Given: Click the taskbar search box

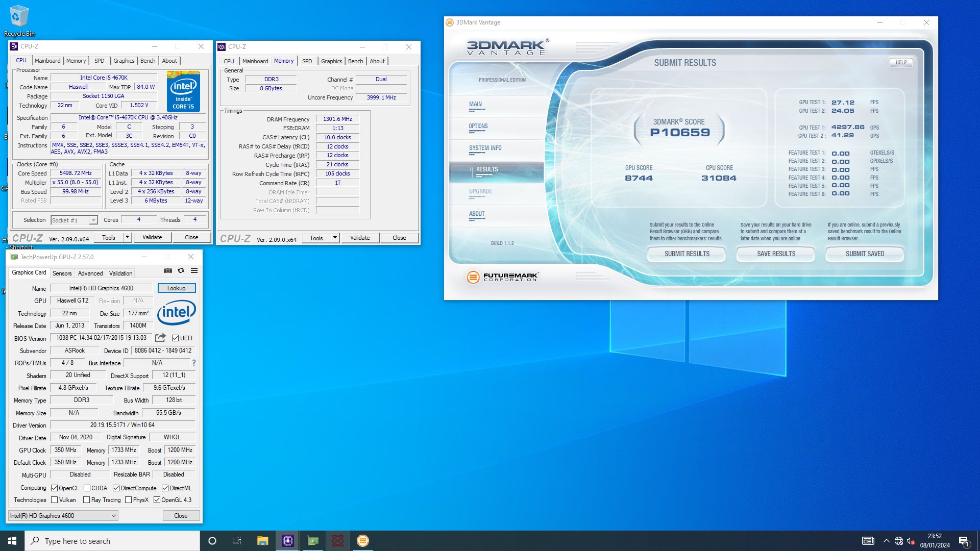Looking at the screenshot, I should [x=112, y=541].
